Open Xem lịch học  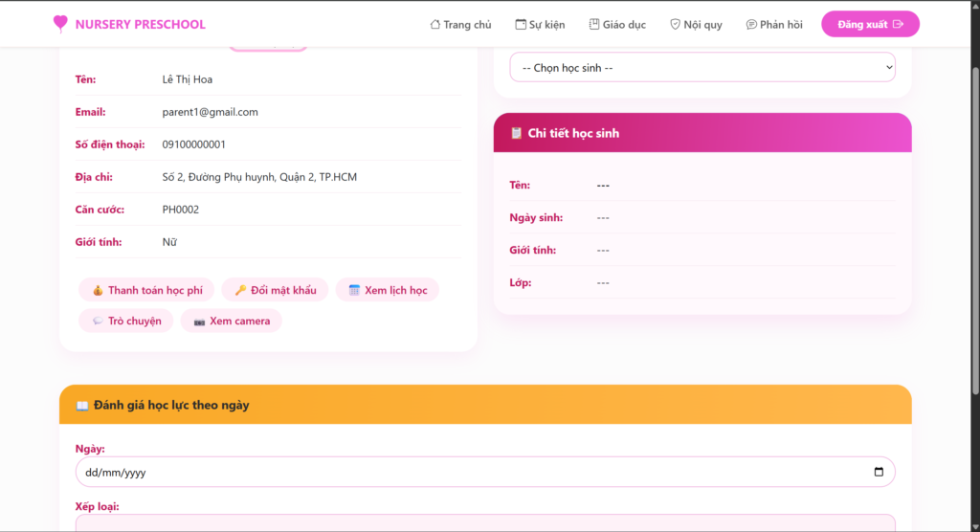click(x=388, y=290)
